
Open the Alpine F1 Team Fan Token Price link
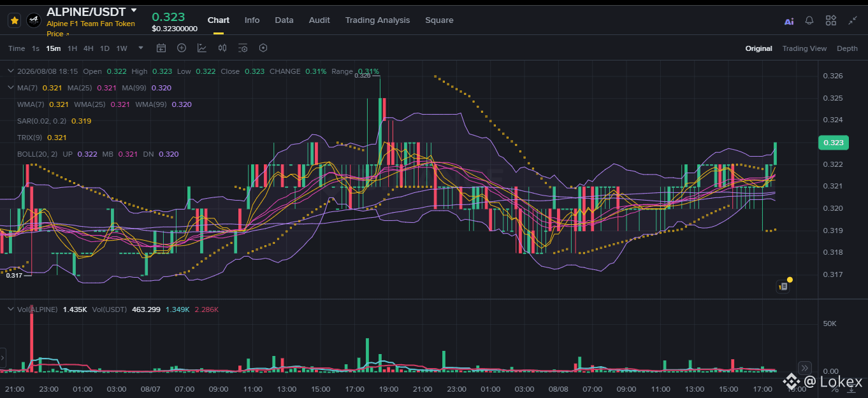90,29
